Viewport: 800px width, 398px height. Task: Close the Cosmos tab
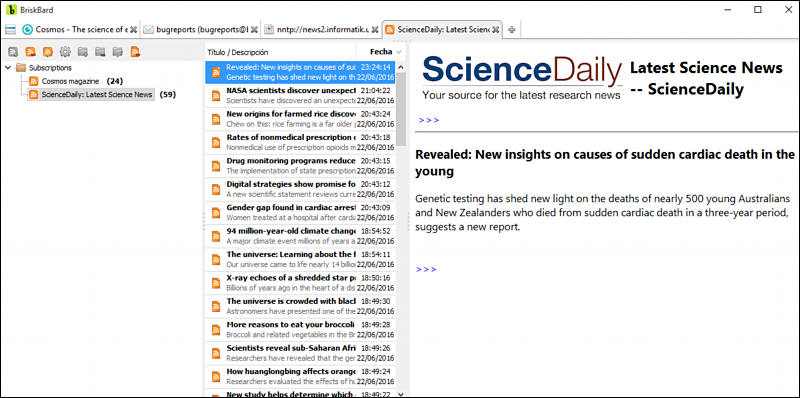134,30
